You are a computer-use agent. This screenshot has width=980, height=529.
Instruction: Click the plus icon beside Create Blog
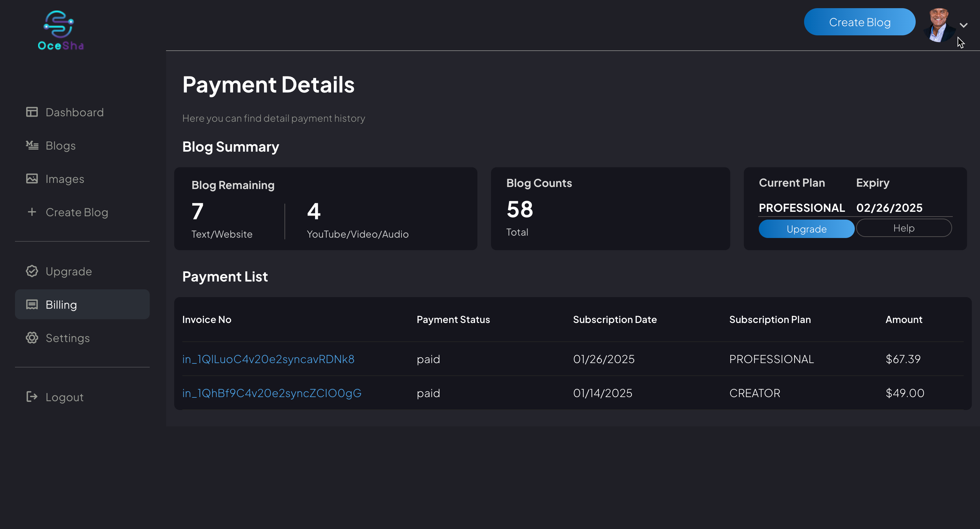(x=32, y=212)
